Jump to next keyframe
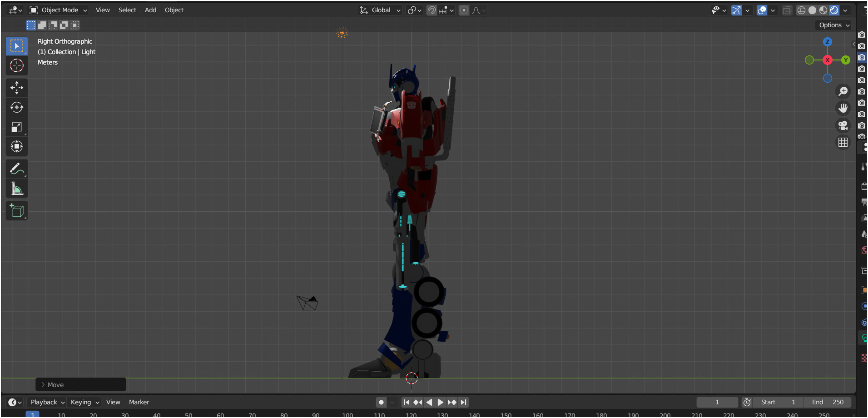This screenshot has width=868, height=418. click(452, 403)
